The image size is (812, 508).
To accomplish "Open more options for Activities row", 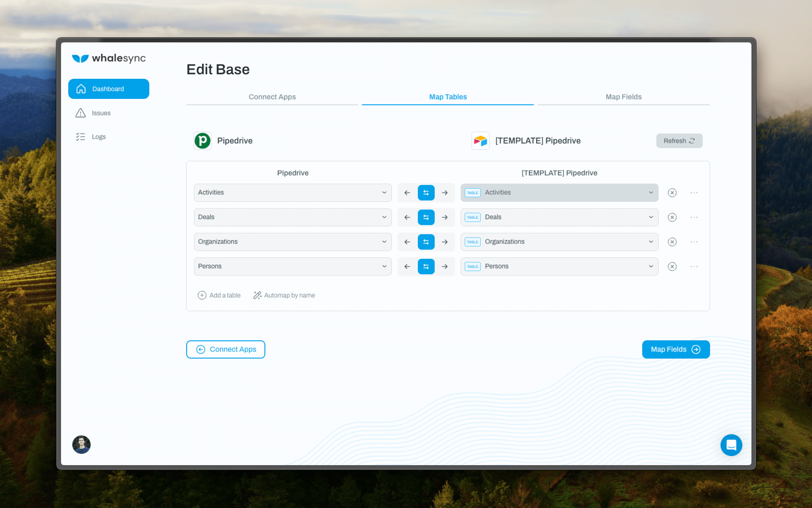I will coord(694,192).
